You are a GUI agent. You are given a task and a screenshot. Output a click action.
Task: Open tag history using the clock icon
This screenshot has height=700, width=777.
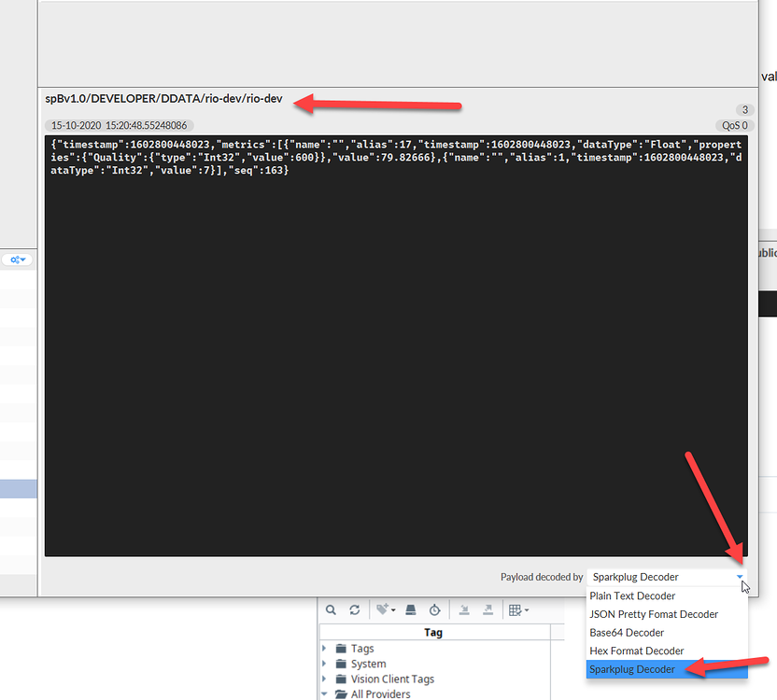click(434, 609)
